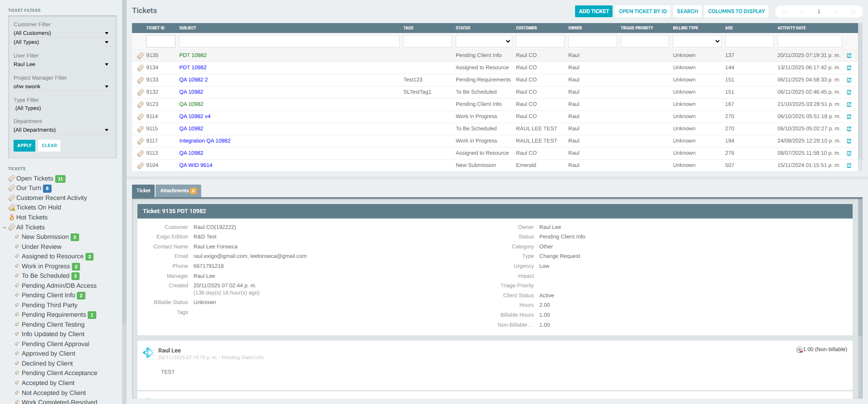Select Pending Requirements tree item
Screen dimensions: 868x404
[54, 314]
